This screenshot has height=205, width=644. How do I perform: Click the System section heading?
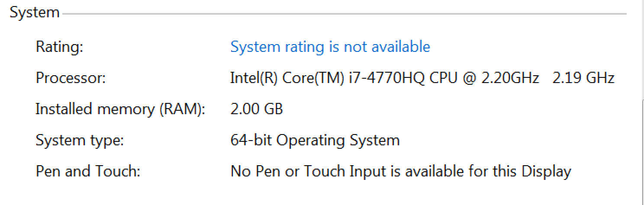[x=35, y=13]
